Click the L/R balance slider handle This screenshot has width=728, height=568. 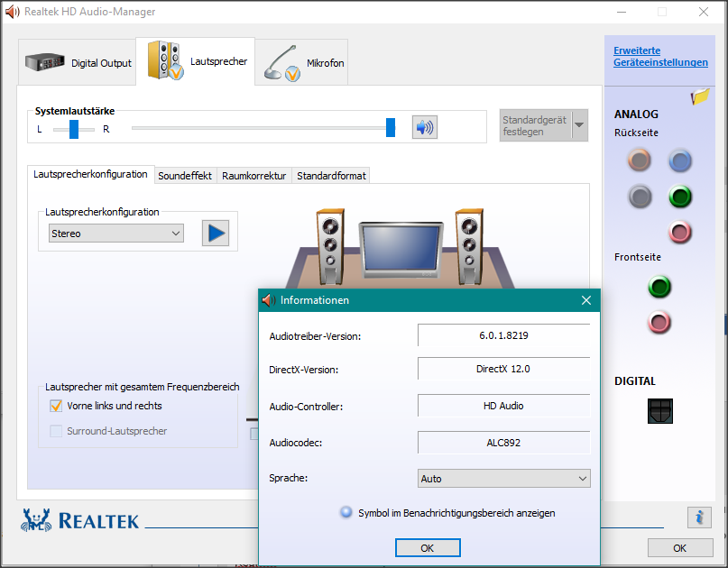[x=74, y=129]
